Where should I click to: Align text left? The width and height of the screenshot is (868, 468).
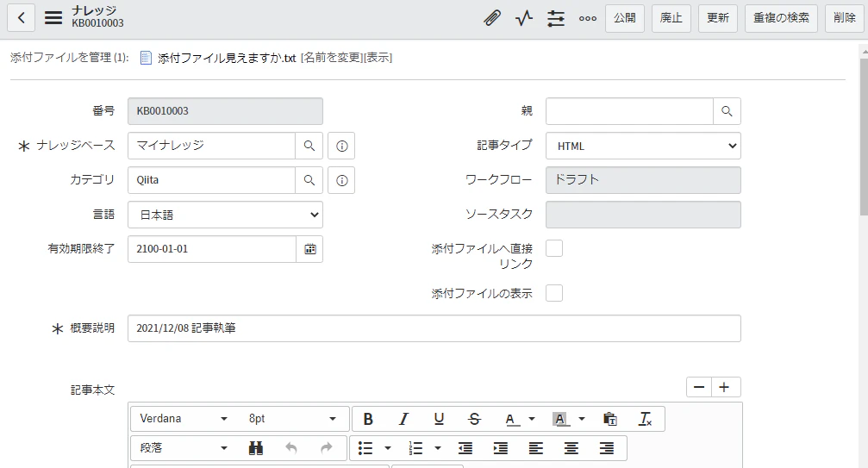pos(536,448)
